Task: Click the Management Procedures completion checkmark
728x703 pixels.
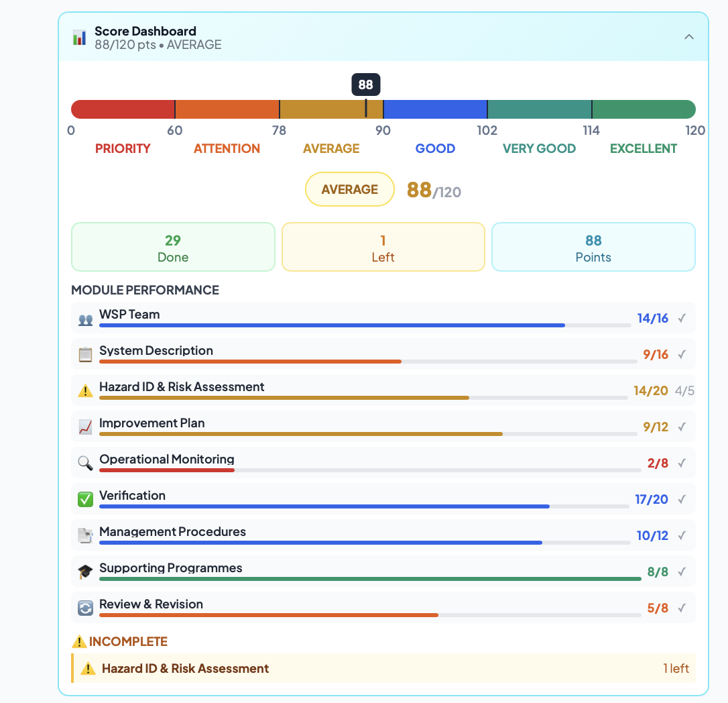Action: (682, 536)
